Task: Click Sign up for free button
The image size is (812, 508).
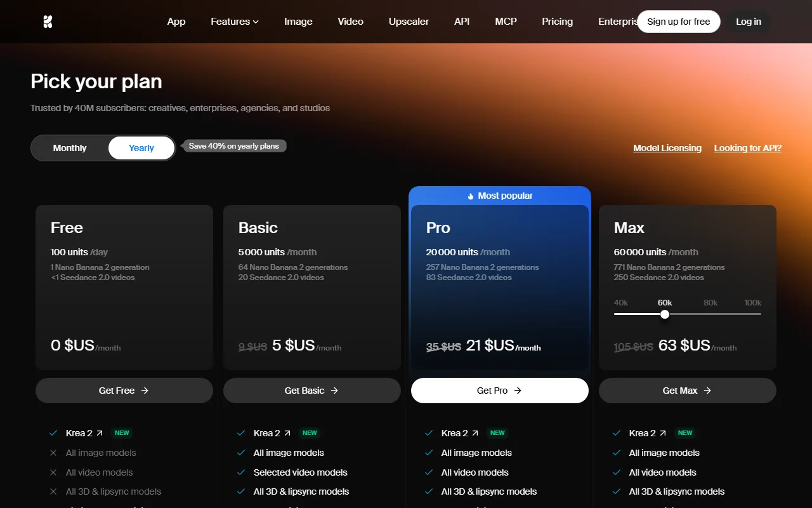Action: pyautogui.click(x=679, y=22)
